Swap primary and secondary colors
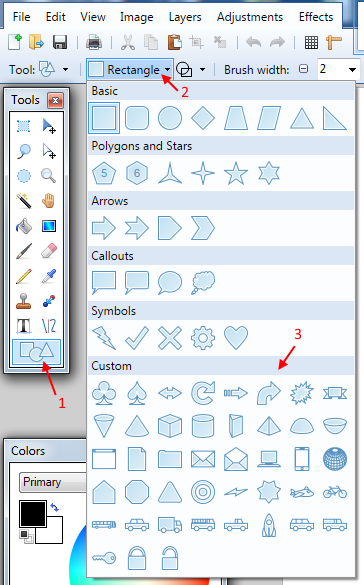This screenshot has width=364, height=585. coord(54,507)
